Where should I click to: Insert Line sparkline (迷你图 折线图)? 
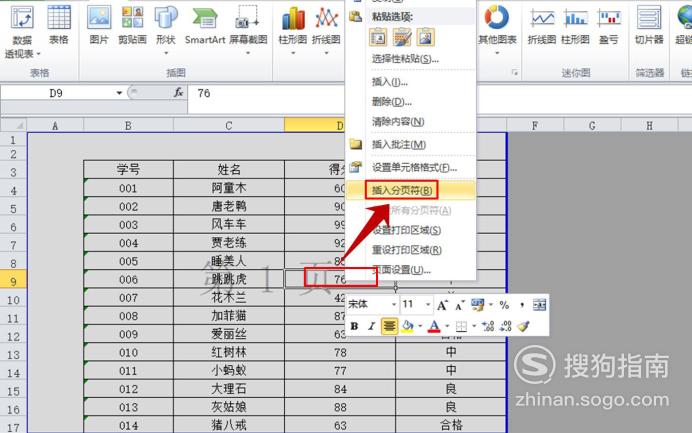click(x=542, y=26)
